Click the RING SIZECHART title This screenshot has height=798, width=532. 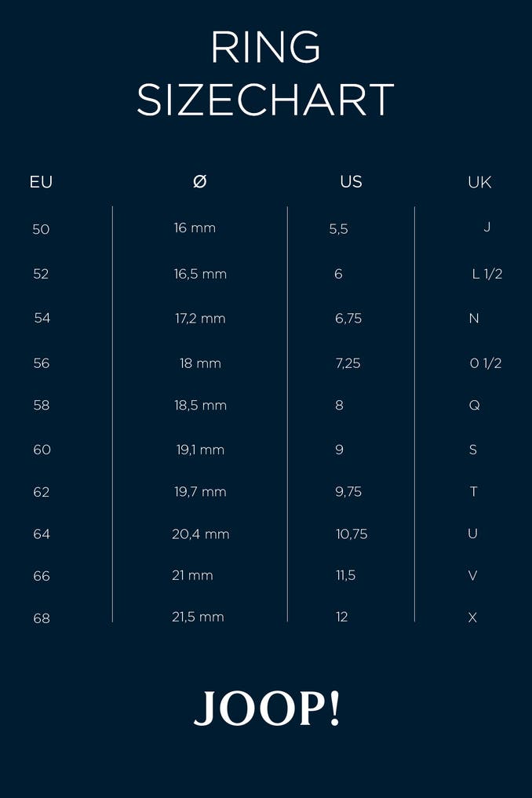[265, 74]
